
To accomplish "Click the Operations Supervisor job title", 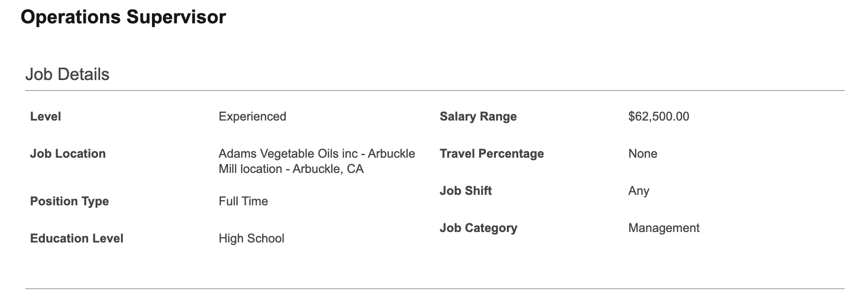I will coord(123,17).
